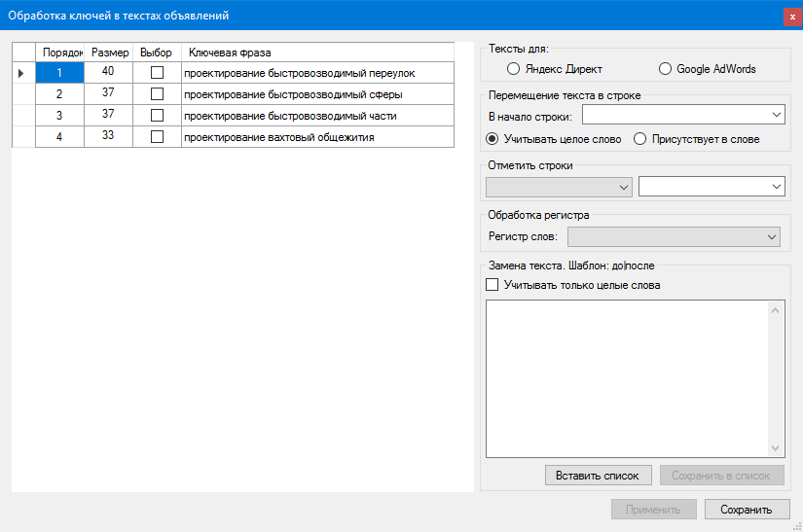803x532 pixels.
Task: Enable 'Учитывать только целые слова' checkbox
Action: point(493,286)
